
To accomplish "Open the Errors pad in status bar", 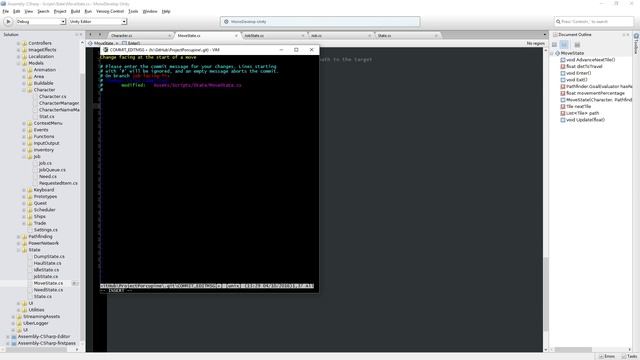I will tap(607, 356).
